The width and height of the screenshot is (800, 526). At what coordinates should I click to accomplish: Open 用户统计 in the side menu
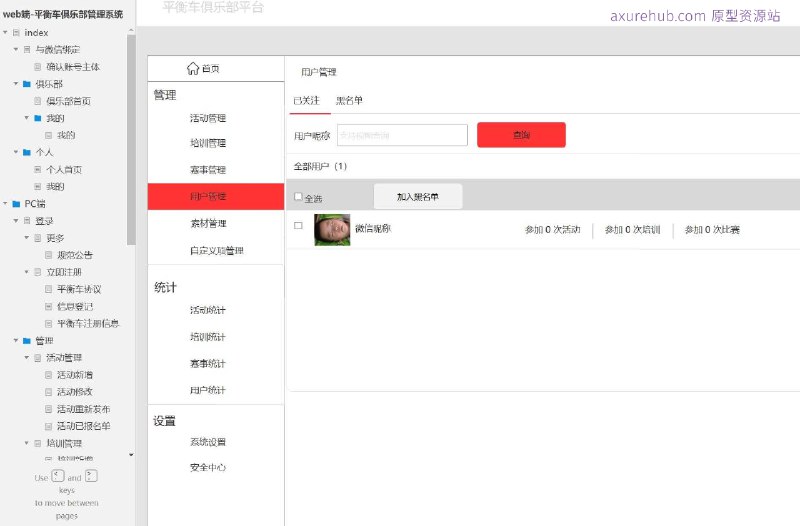pyautogui.click(x=208, y=390)
